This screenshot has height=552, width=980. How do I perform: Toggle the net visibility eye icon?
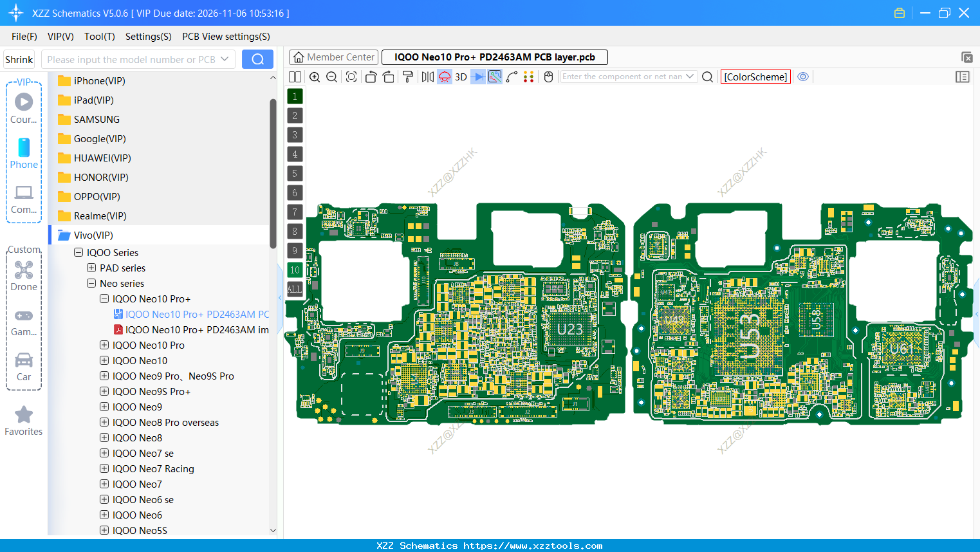pyautogui.click(x=803, y=76)
